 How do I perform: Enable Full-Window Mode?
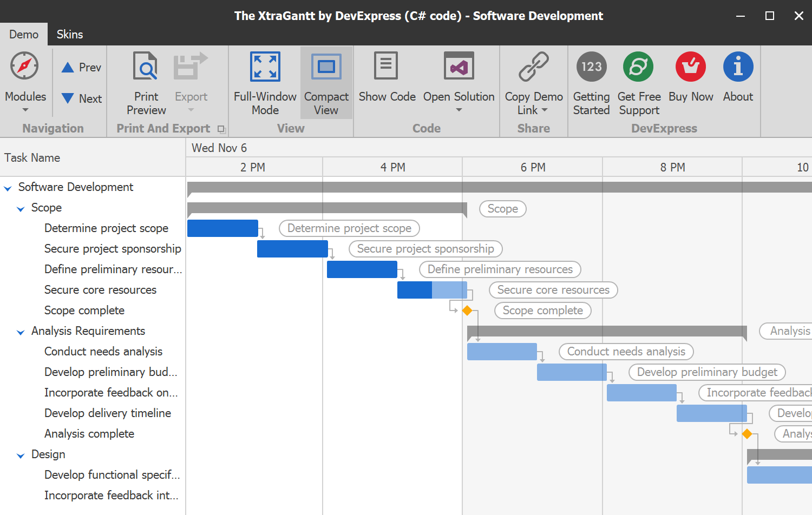[265, 66]
